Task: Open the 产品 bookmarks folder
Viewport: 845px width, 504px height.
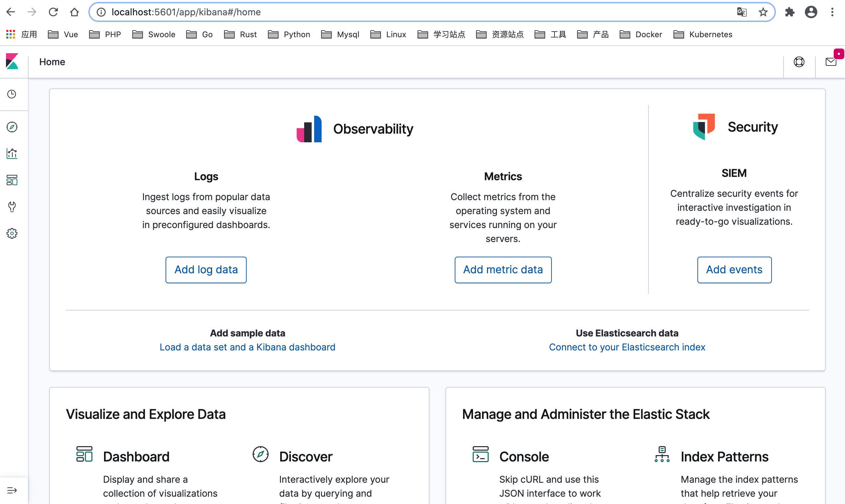Action: click(x=593, y=34)
